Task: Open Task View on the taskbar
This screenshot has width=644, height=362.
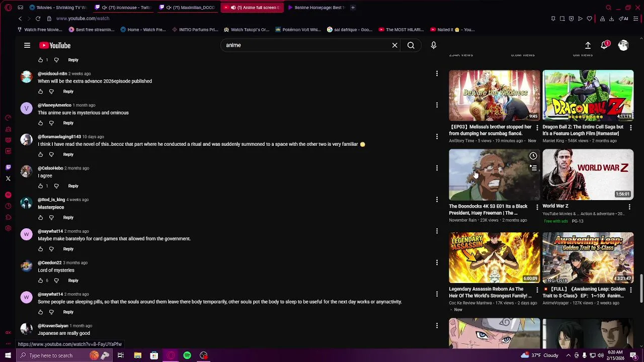Action: coord(121,355)
